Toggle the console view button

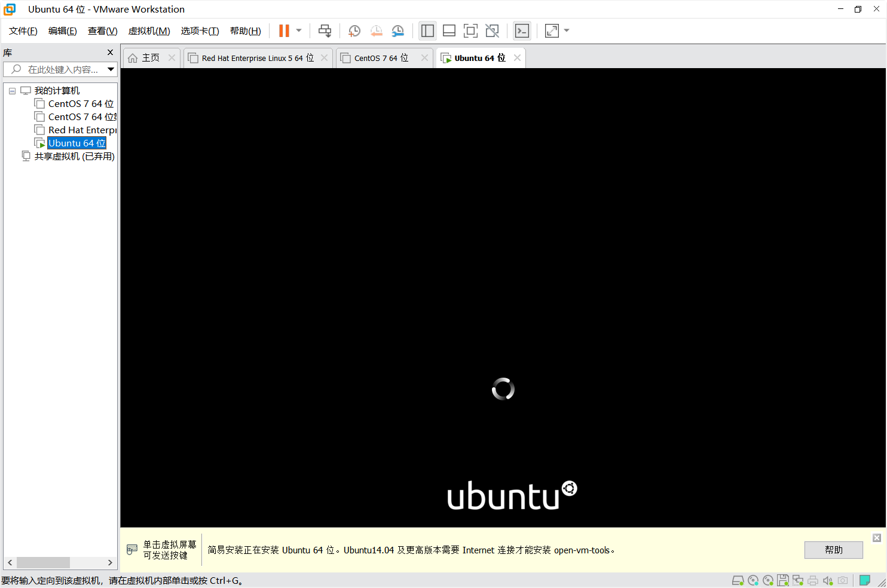point(522,30)
